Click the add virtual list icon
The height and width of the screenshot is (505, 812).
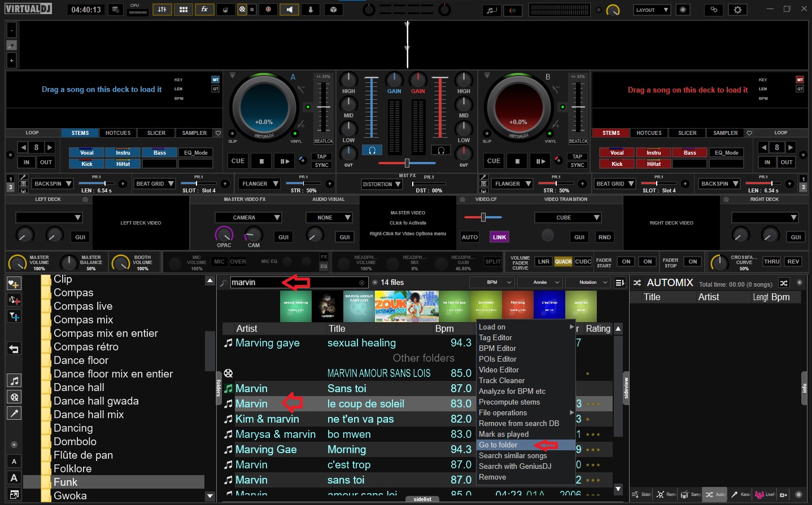[x=14, y=300]
